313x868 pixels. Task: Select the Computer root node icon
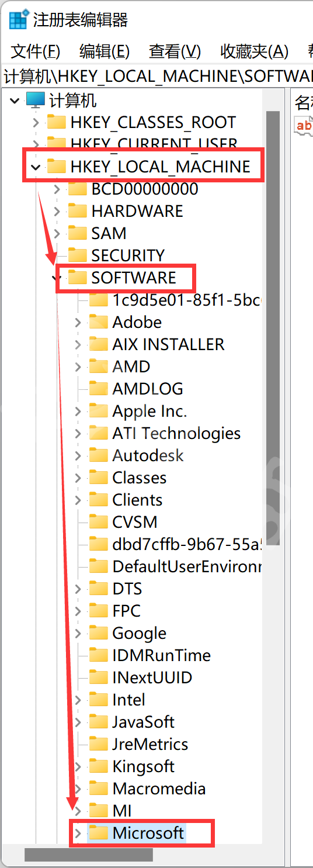[x=36, y=100]
